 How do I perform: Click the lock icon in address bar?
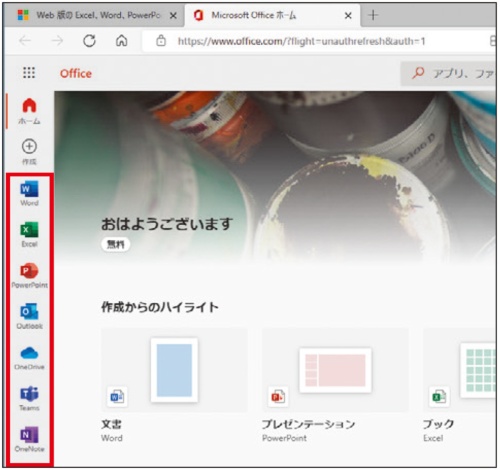[161, 41]
